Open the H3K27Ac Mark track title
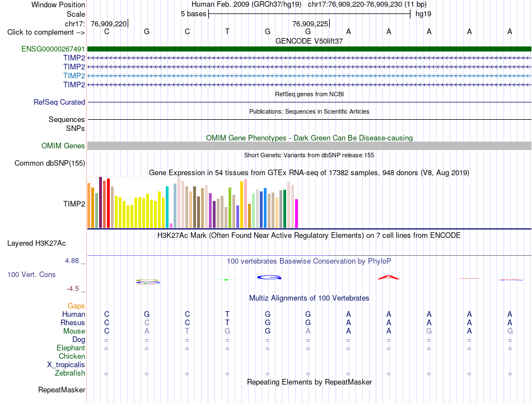Screen dimensions: 532x403 309,236
